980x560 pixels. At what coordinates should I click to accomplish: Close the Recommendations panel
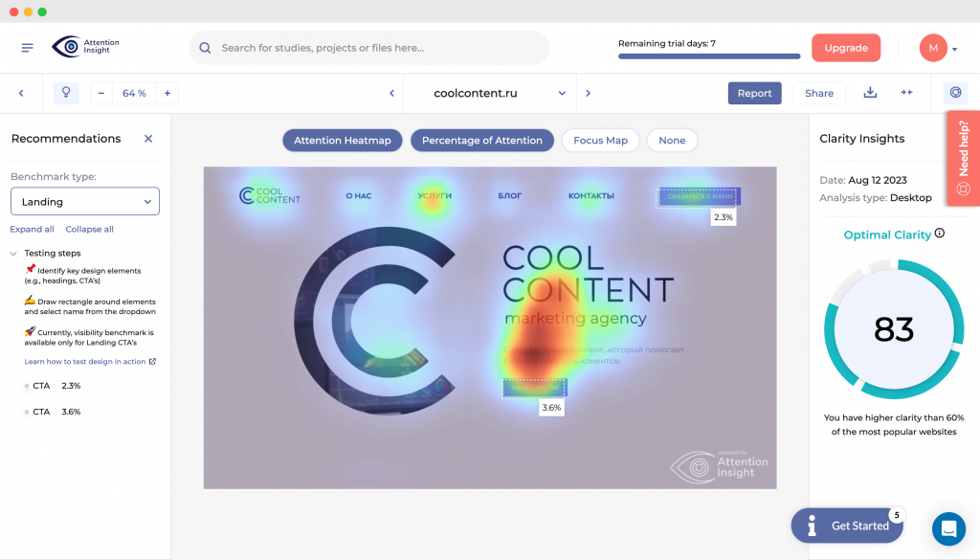point(148,139)
